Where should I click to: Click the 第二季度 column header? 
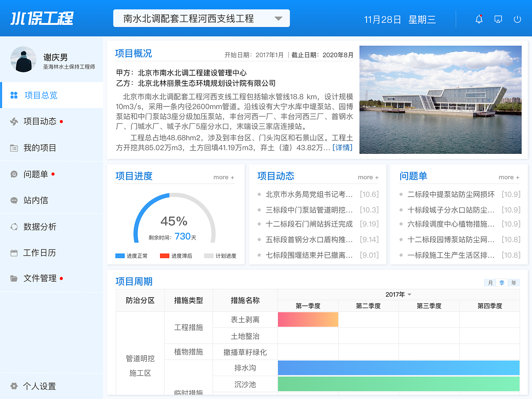coord(369,306)
